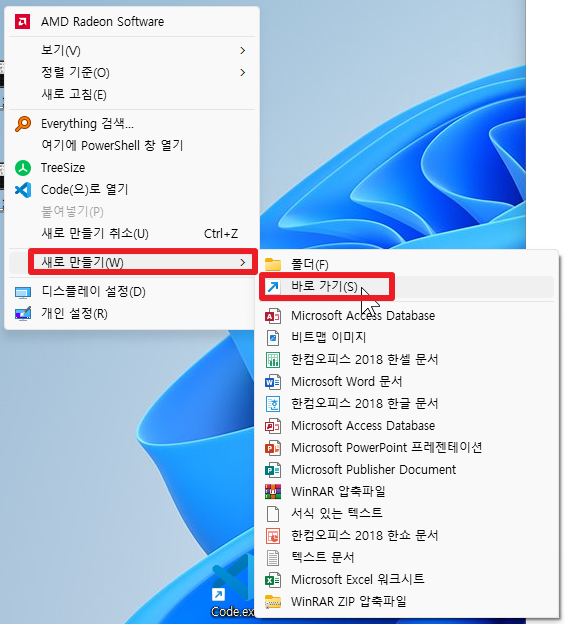
Task: Click the Microsoft Word document icon
Action: (273, 382)
